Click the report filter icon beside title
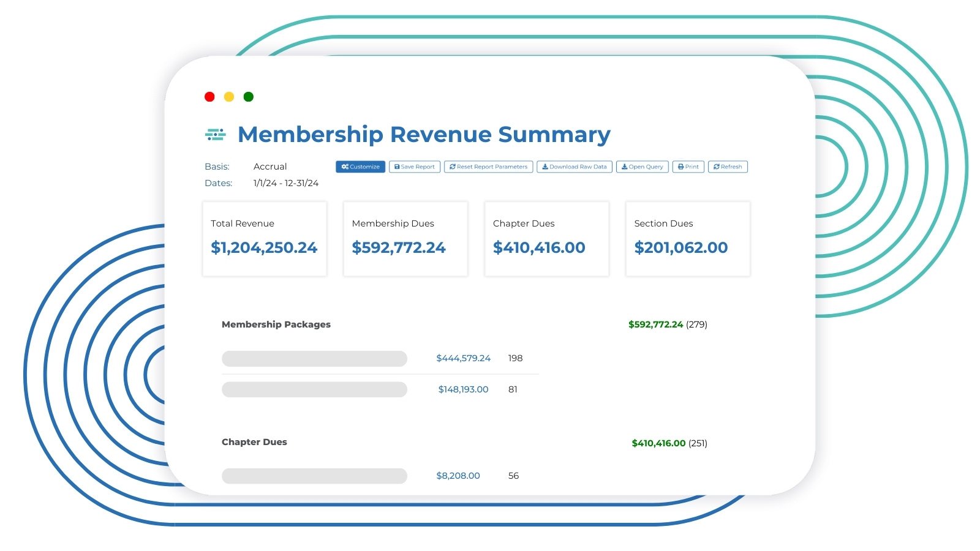The width and height of the screenshot is (980, 551). point(216,135)
